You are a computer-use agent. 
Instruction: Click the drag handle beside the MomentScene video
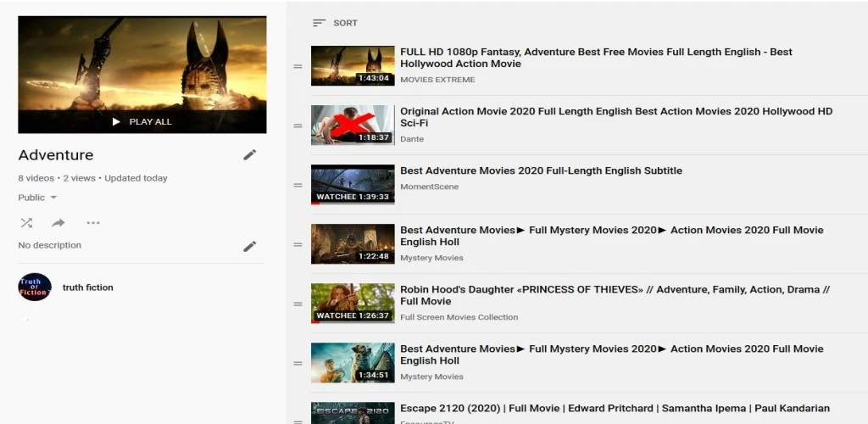pyautogui.click(x=298, y=185)
